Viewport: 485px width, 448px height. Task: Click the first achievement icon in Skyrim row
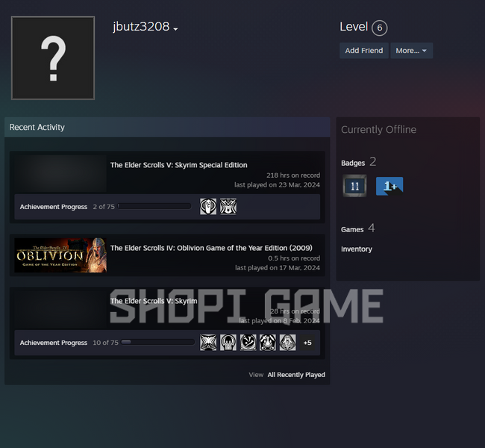(x=208, y=343)
